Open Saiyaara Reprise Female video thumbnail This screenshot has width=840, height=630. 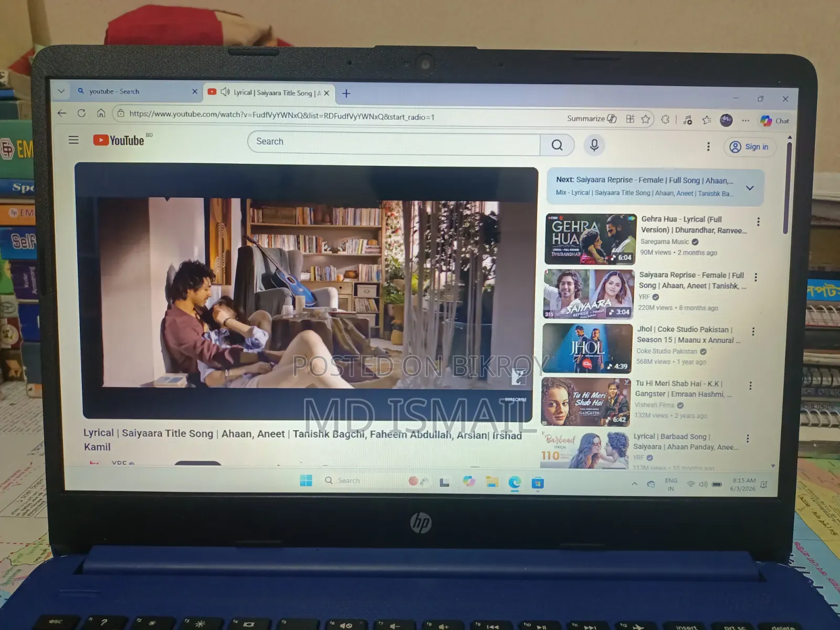[589, 294]
